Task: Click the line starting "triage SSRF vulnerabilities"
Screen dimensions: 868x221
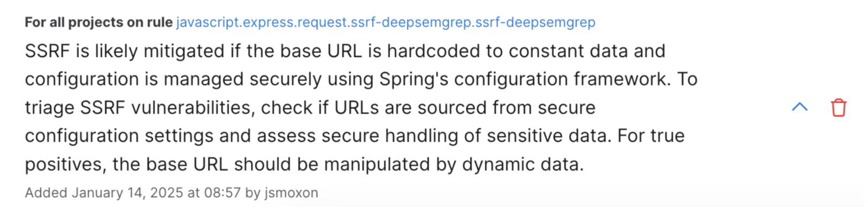Action: coord(310,108)
